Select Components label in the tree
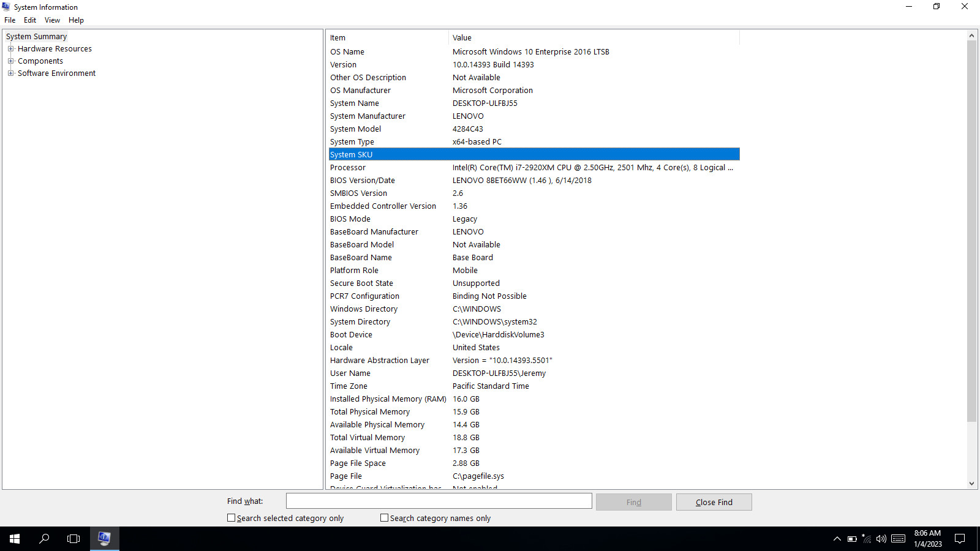 tap(40, 61)
